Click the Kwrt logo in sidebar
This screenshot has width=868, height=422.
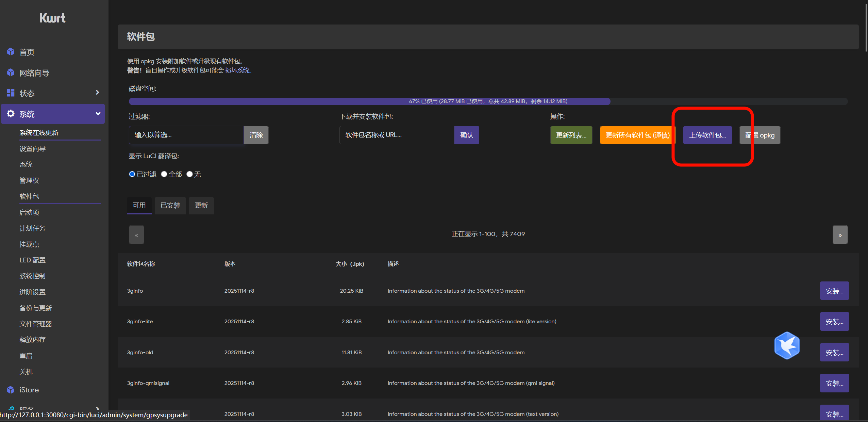coord(52,18)
